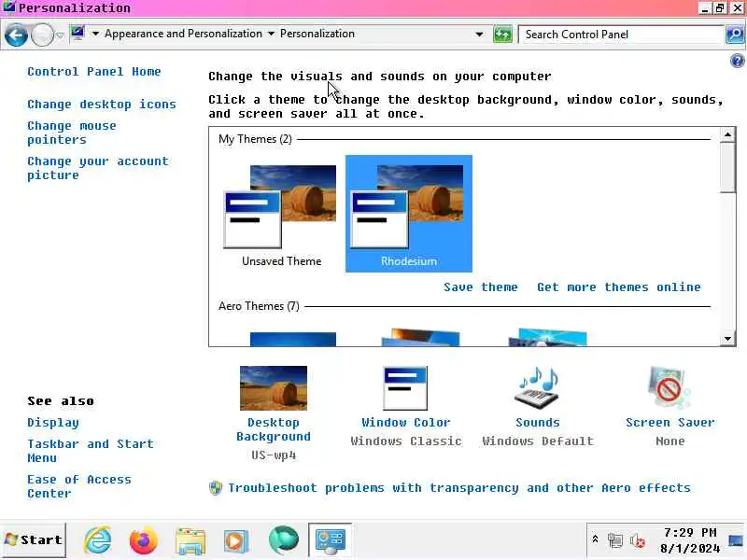The width and height of the screenshot is (747, 560).
Task: Click Get more themes online
Action: [619, 287]
